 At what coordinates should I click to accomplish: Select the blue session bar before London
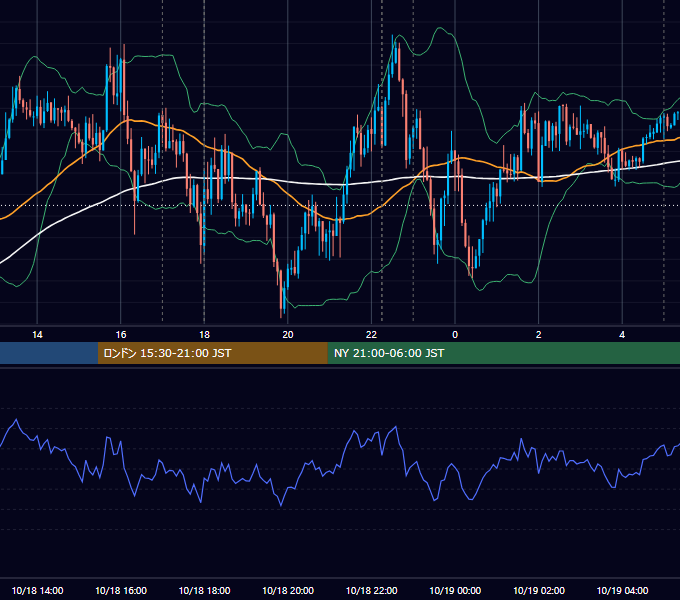coord(49,353)
